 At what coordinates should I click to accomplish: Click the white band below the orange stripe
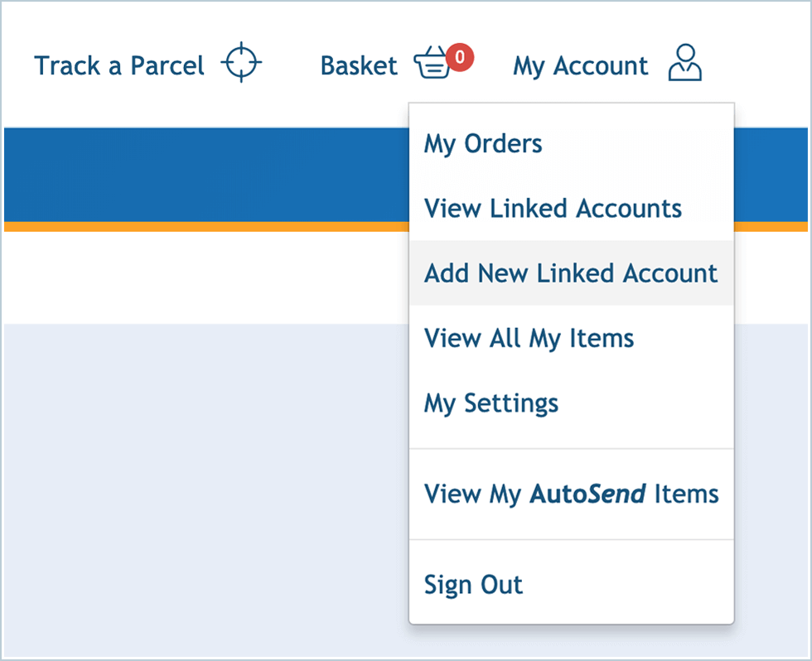tap(207, 277)
